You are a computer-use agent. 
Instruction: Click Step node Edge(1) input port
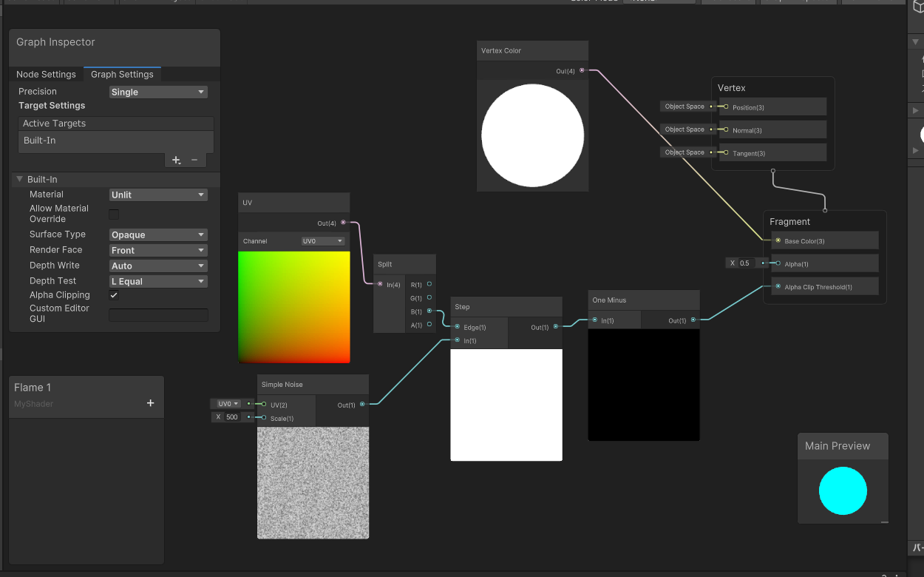point(458,326)
